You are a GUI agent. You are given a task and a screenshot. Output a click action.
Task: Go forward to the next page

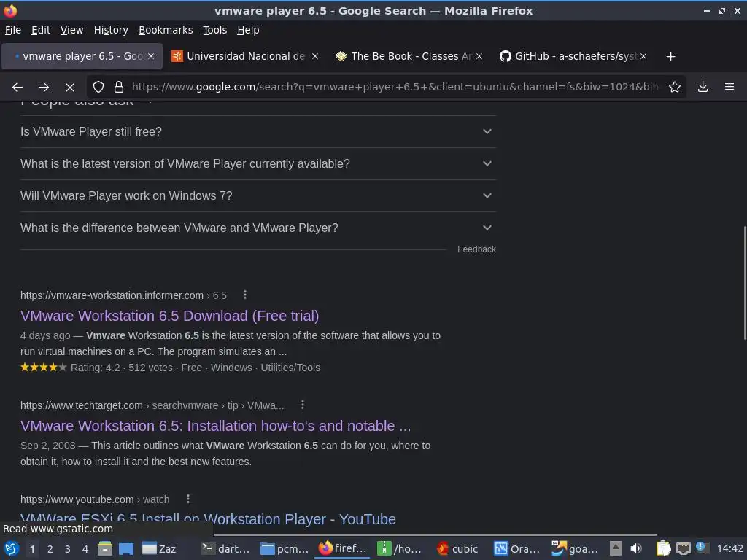(x=43, y=87)
